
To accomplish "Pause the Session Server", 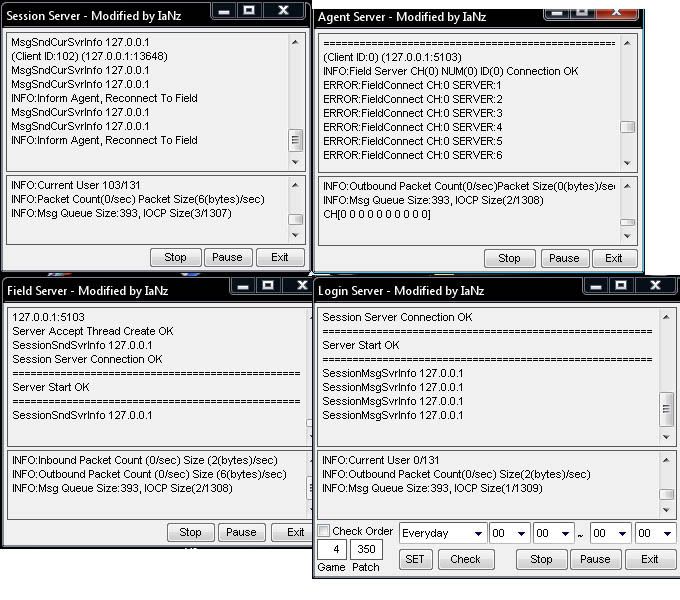I will click(227, 257).
